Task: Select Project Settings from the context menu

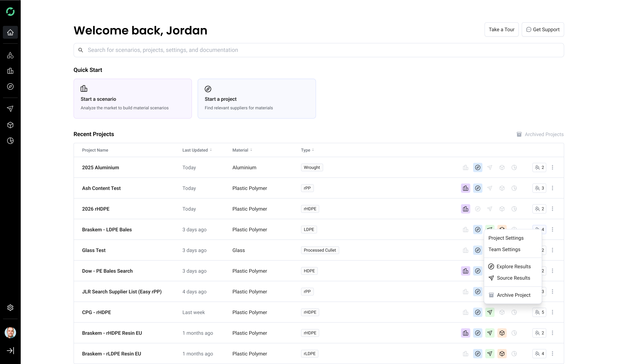Action: click(506, 238)
